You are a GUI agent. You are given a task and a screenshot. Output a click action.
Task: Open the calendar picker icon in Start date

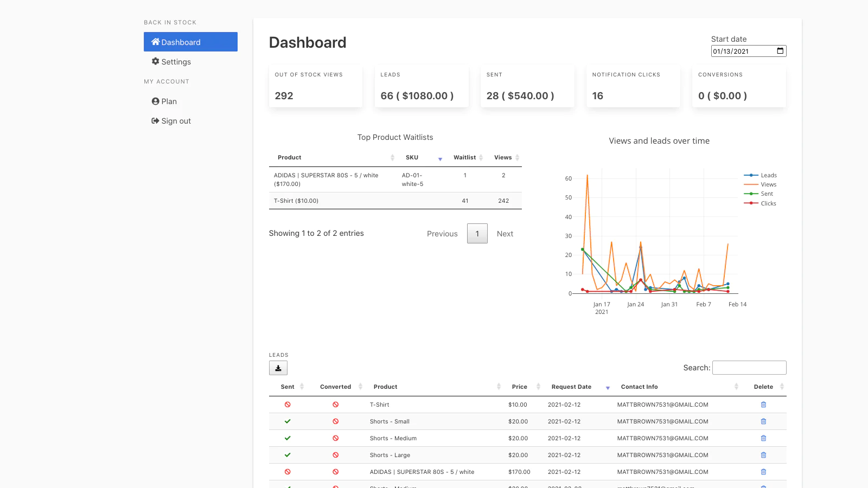coord(780,51)
